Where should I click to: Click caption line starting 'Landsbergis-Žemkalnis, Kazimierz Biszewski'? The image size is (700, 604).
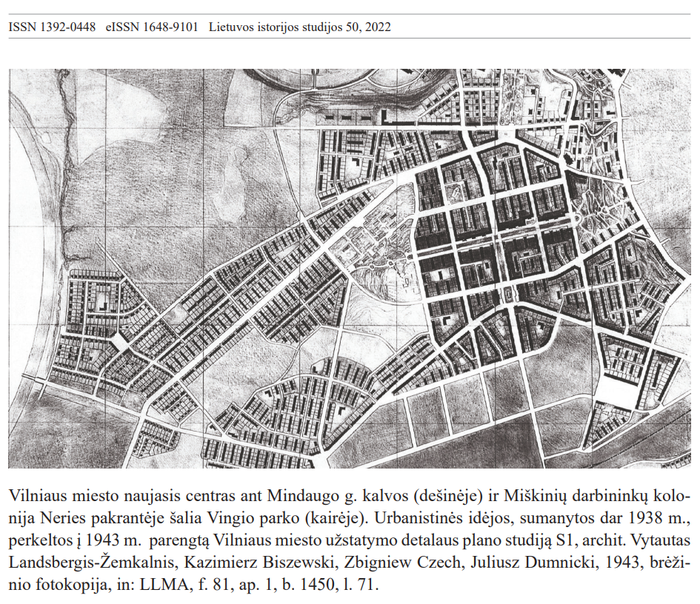click(350, 562)
